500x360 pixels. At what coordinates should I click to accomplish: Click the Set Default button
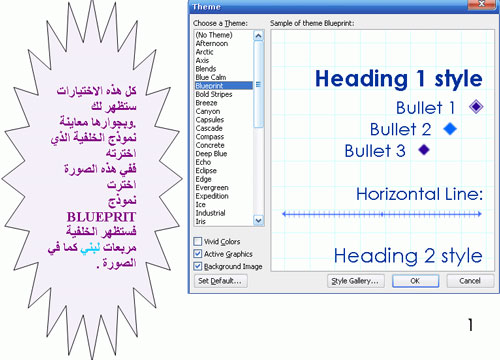tap(221, 281)
